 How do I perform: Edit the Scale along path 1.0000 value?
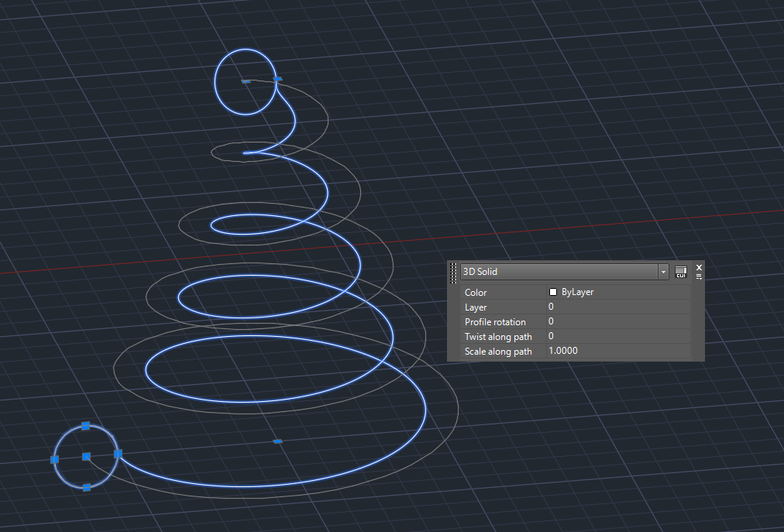[x=618, y=351]
